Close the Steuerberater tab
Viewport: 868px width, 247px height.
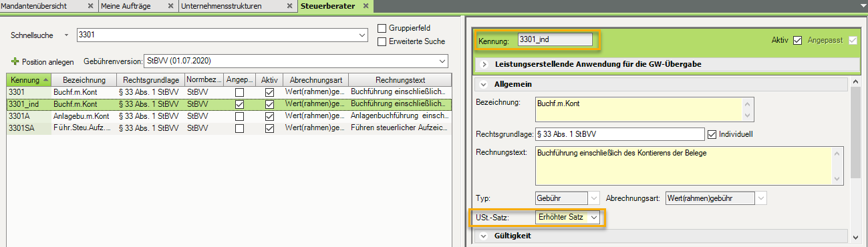365,5
